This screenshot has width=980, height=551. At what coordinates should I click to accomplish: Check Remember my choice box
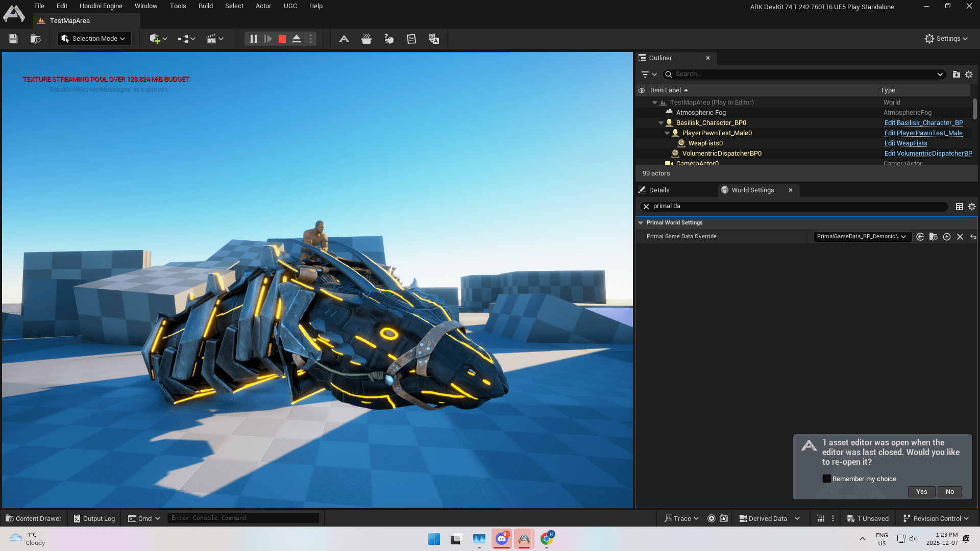click(826, 479)
